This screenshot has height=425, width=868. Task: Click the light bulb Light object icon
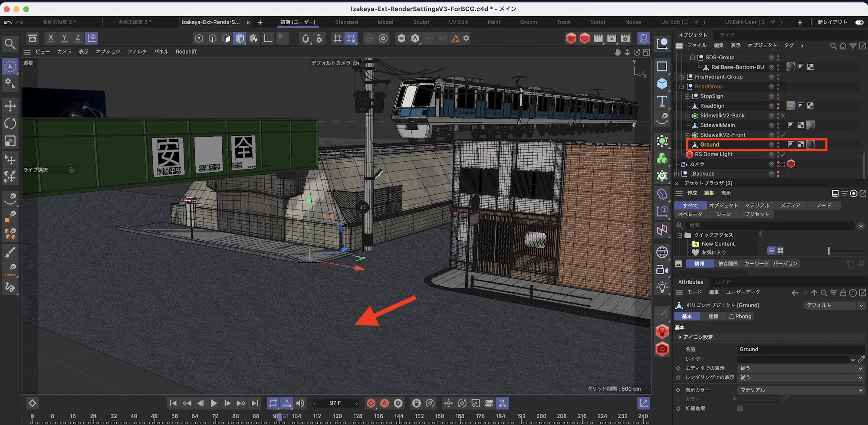pyautogui.click(x=662, y=287)
